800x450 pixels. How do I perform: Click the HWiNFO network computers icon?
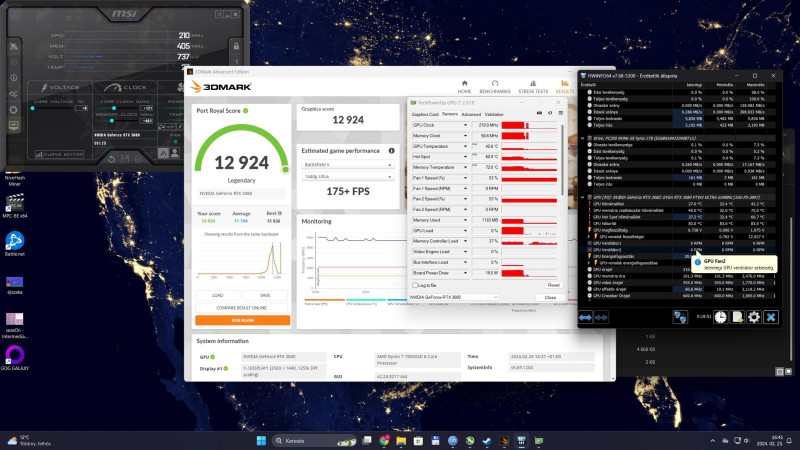click(680, 317)
